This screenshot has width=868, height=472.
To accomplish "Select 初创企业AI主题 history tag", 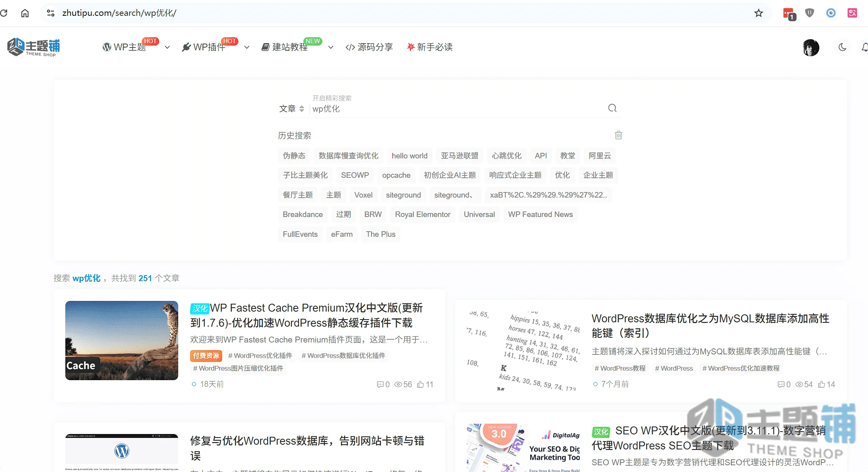I will [450, 175].
